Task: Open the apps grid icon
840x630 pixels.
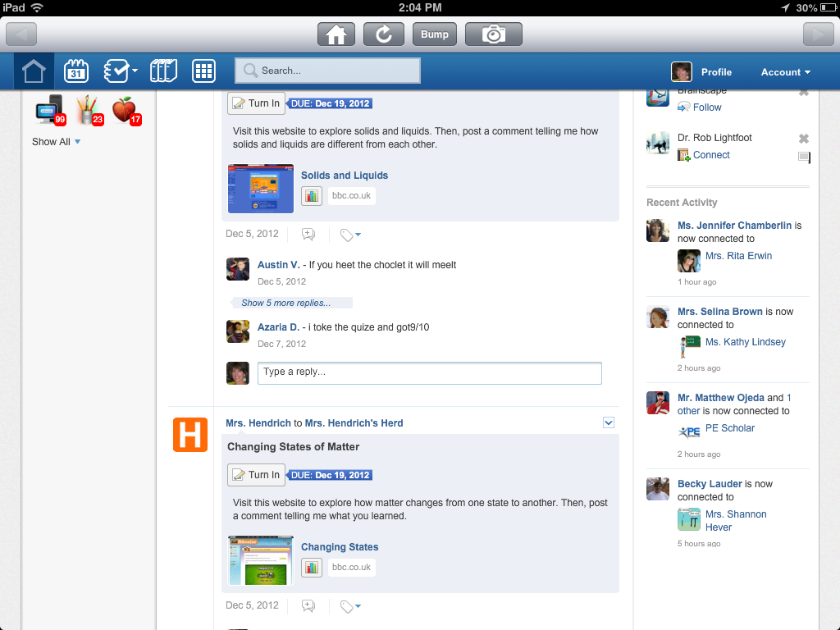Action: pos(203,71)
